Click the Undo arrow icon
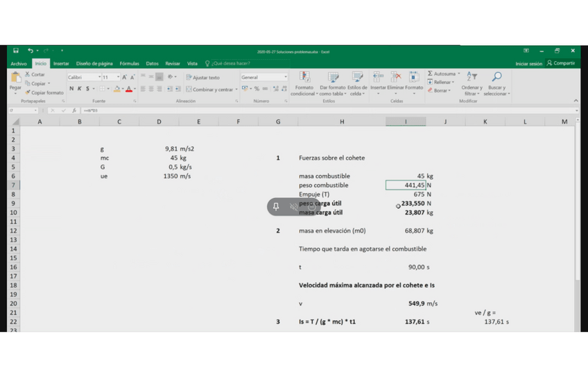Image resolution: width=588 pixels, height=368 pixels. coord(30,51)
